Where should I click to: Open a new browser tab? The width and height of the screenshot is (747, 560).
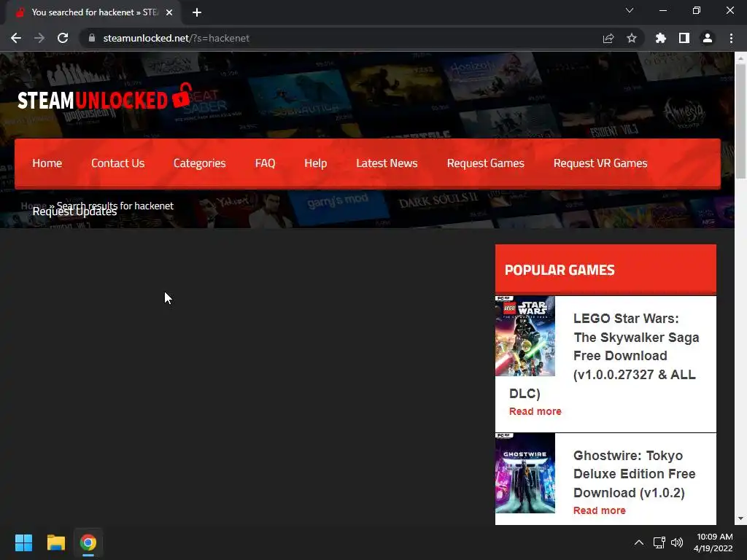197,12
